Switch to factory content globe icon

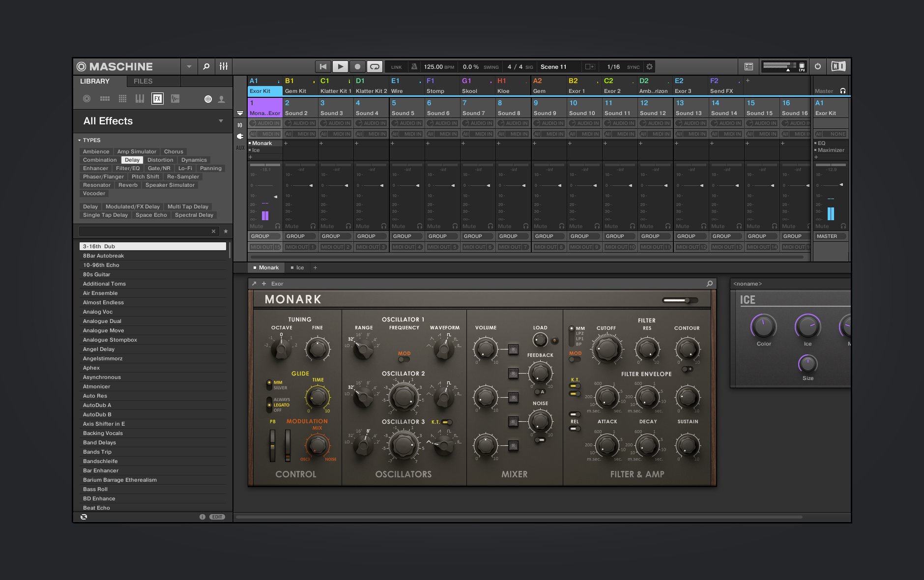(208, 99)
